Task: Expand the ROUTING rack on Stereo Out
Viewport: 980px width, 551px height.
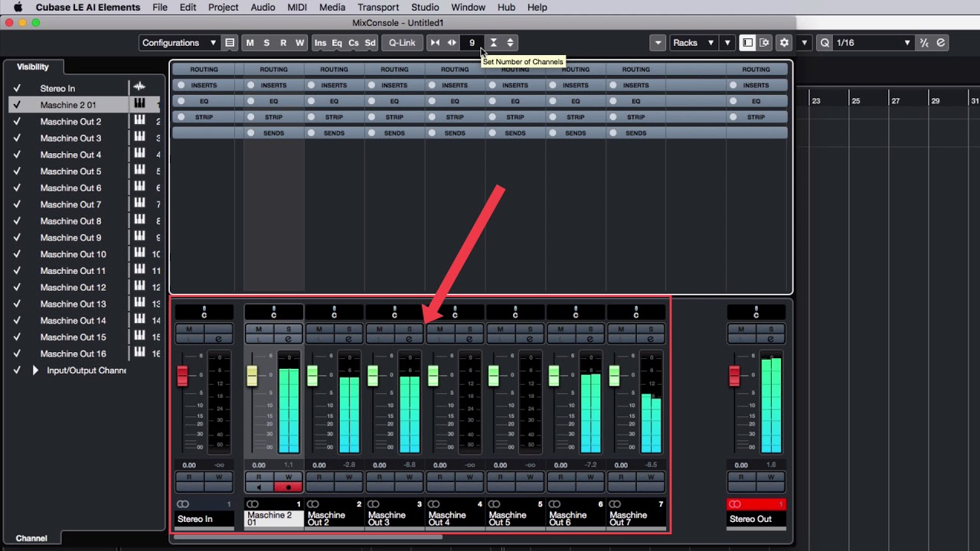Action: [756, 70]
